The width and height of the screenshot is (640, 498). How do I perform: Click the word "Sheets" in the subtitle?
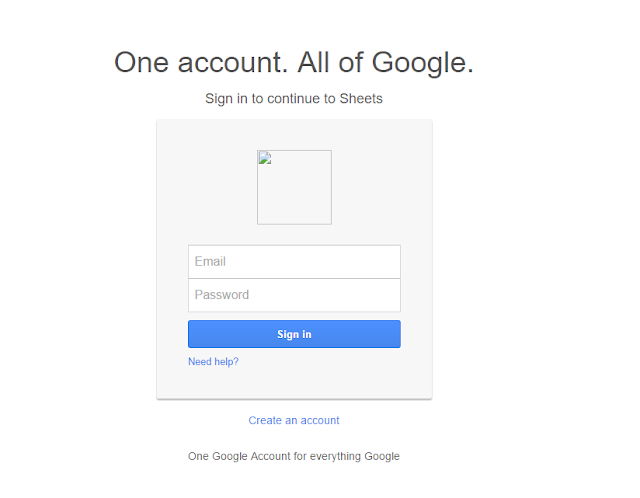pos(361,99)
